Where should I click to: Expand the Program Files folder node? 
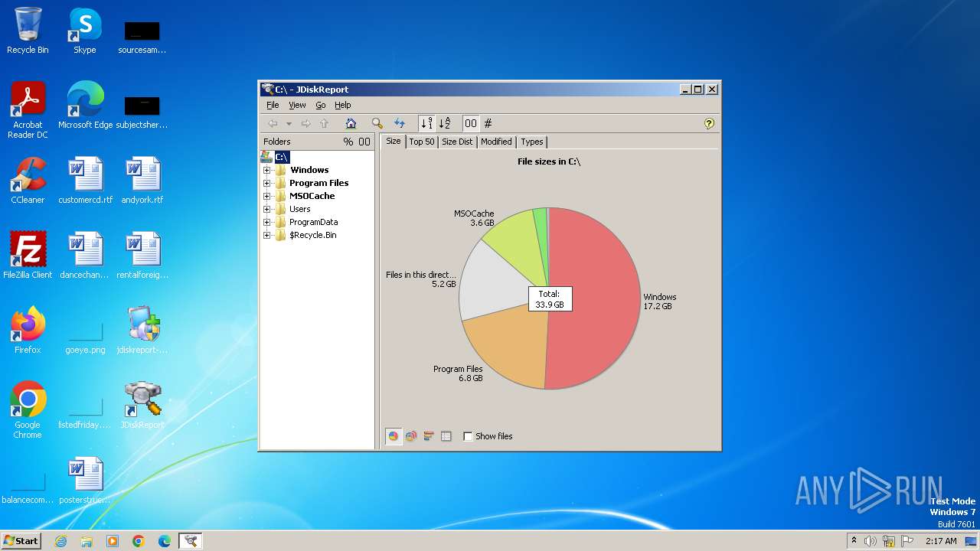[x=267, y=183]
